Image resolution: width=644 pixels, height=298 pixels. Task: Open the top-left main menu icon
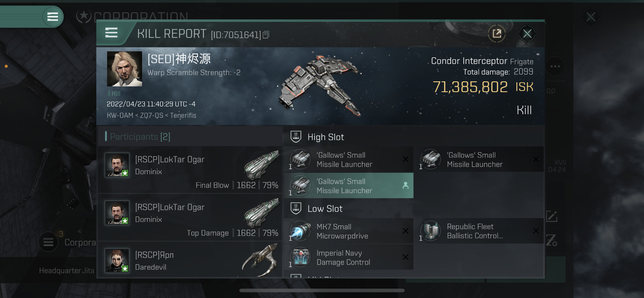(52, 17)
